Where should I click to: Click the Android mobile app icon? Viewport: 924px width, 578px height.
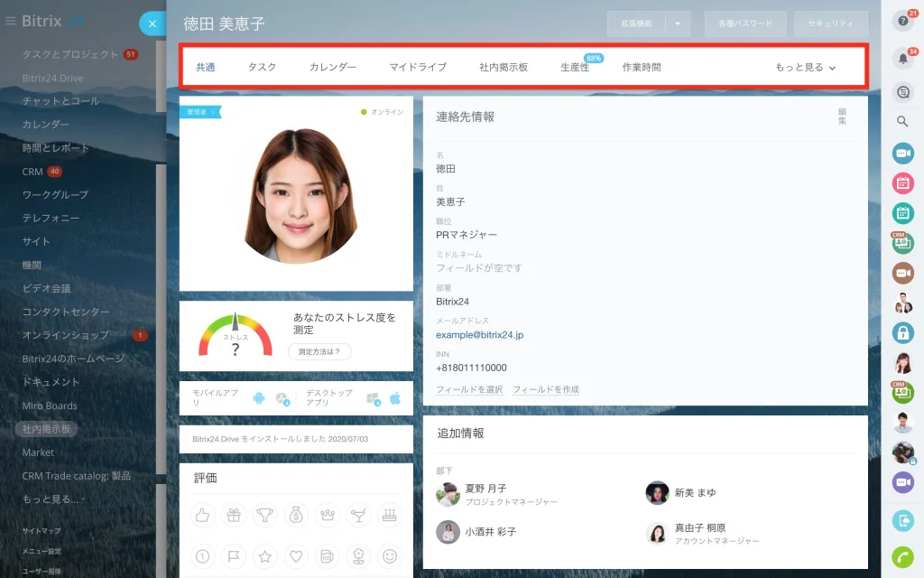pyautogui.click(x=259, y=398)
